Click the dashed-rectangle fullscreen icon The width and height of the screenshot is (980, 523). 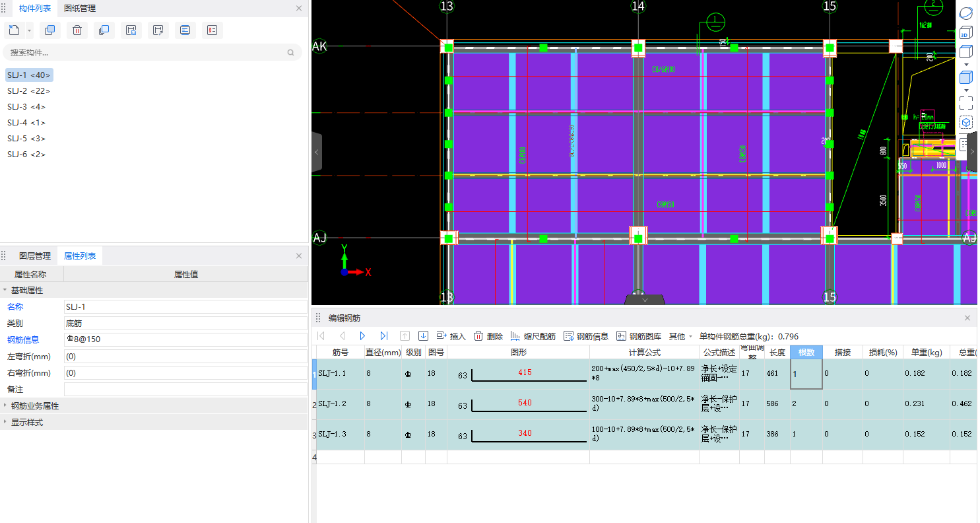pos(966,103)
